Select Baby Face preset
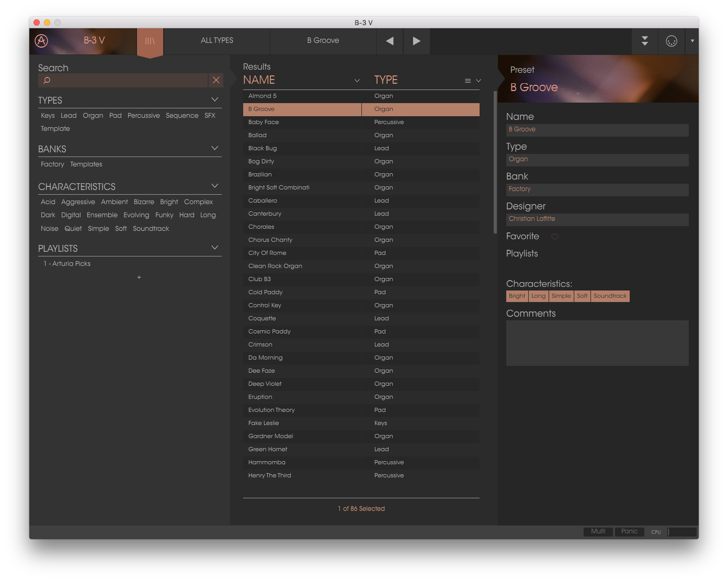The width and height of the screenshot is (728, 581). click(361, 122)
